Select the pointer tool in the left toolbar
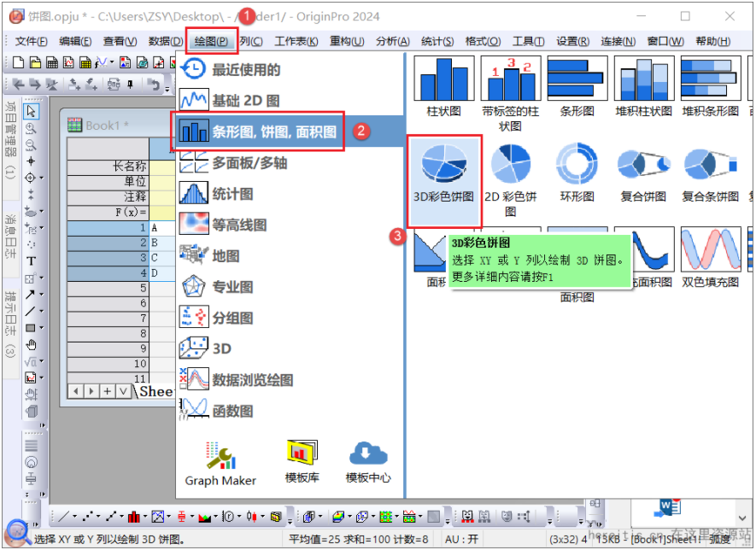 [x=32, y=111]
